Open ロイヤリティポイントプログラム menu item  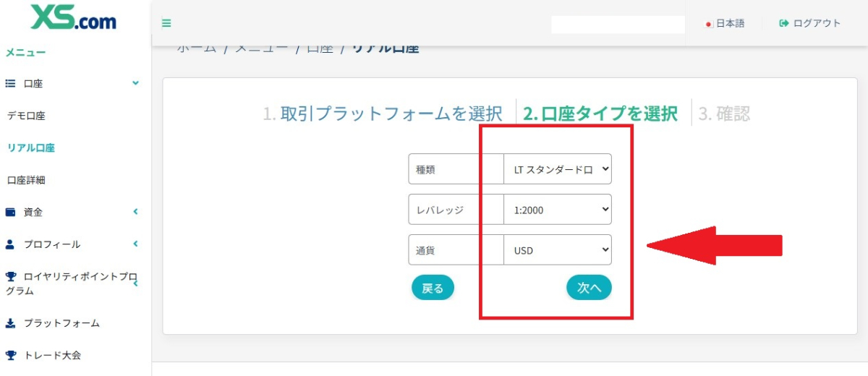tap(72, 283)
